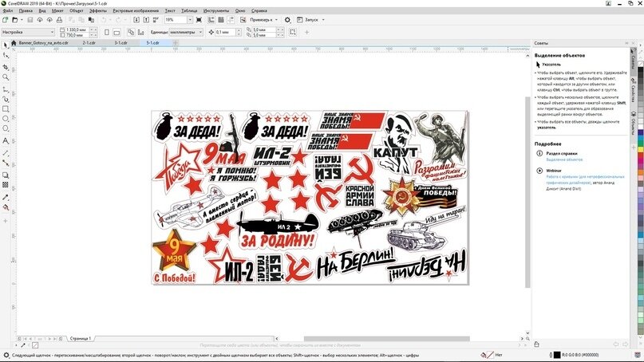Select the 'Страница 1' page tab
Screen dimensions: 644x362
[x=81, y=339]
